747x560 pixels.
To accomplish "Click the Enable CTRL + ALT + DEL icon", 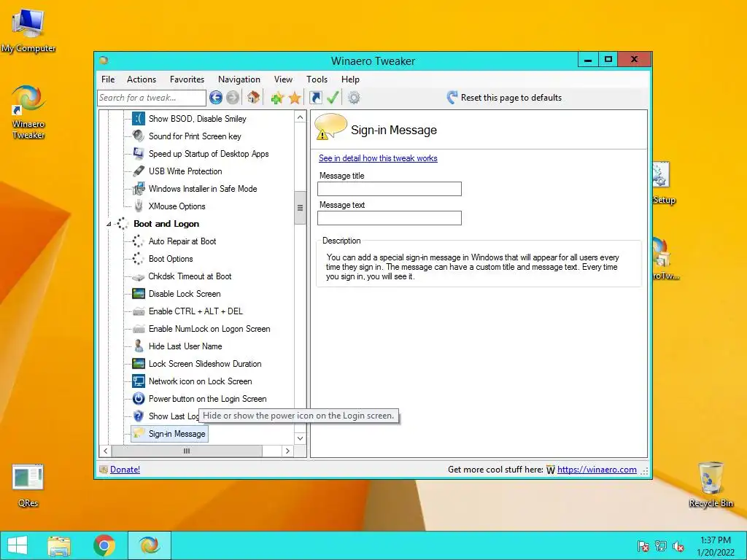I will [x=138, y=311].
